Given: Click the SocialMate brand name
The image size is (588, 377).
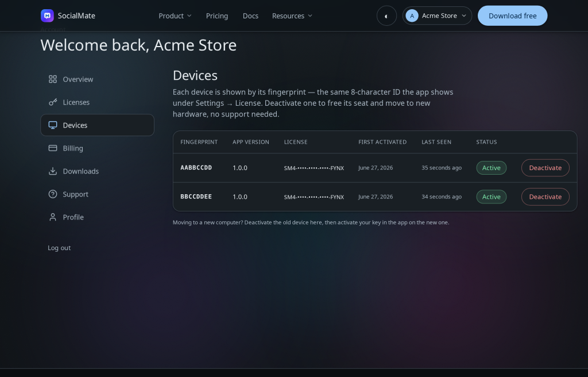Looking at the screenshot, I should pyautogui.click(x=76, y=16).
